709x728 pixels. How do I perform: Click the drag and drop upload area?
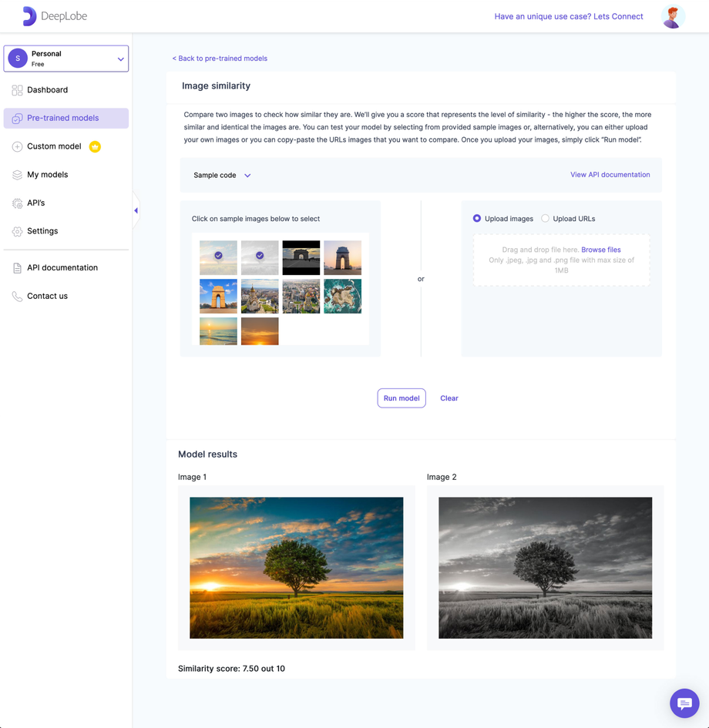(561, 260)
